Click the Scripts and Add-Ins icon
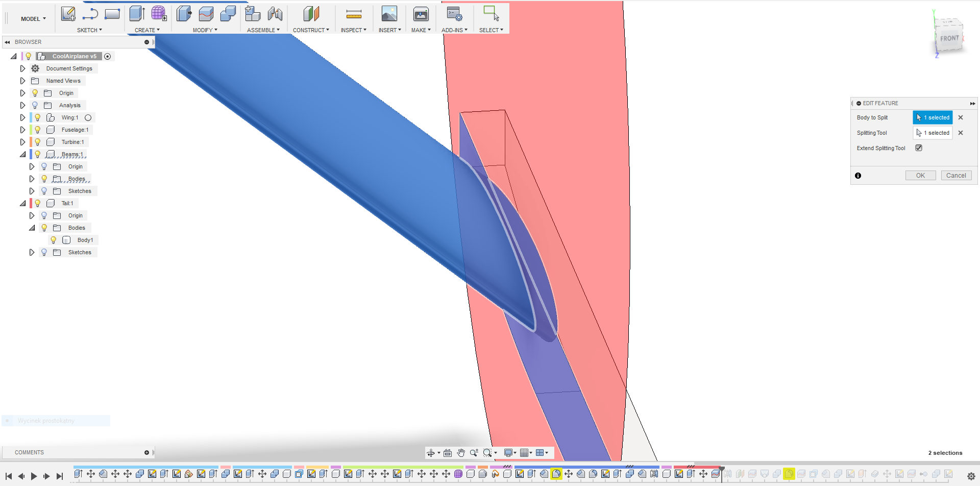The image size is (980, 486). click(454, 14)
